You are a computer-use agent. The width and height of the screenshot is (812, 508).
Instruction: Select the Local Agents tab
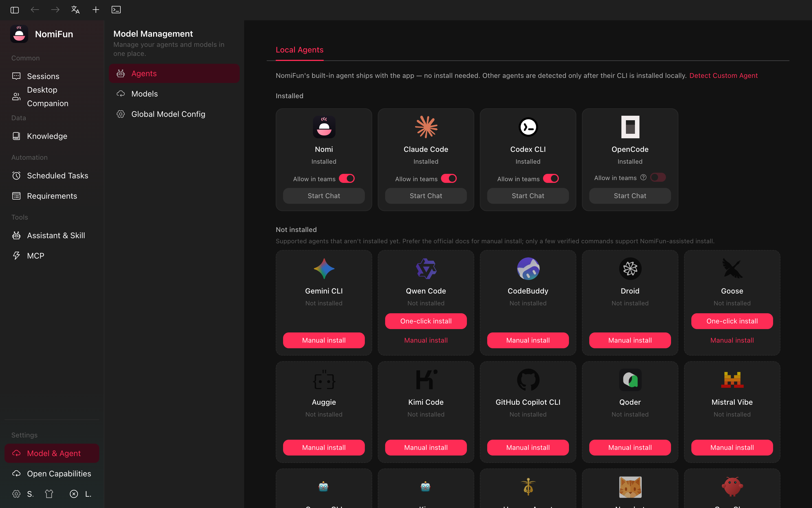[300, 50]
